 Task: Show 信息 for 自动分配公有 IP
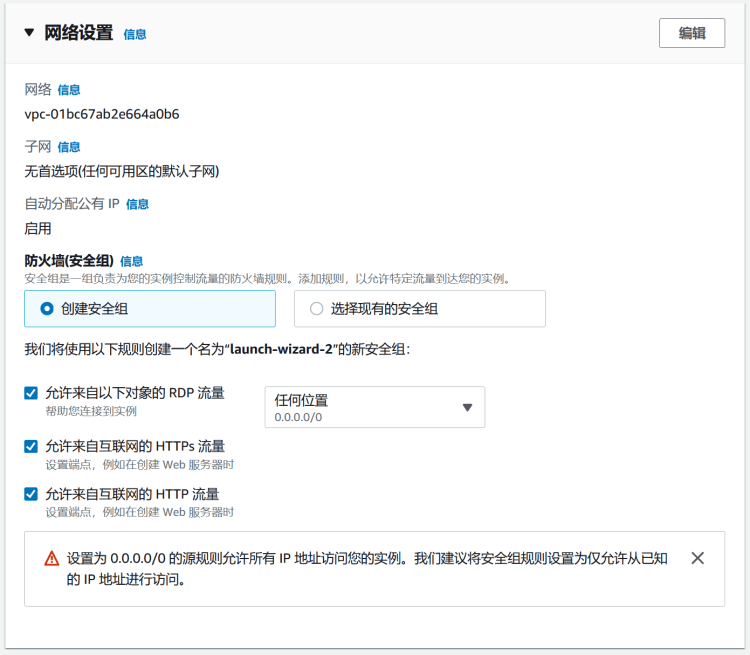coord(137,204)
